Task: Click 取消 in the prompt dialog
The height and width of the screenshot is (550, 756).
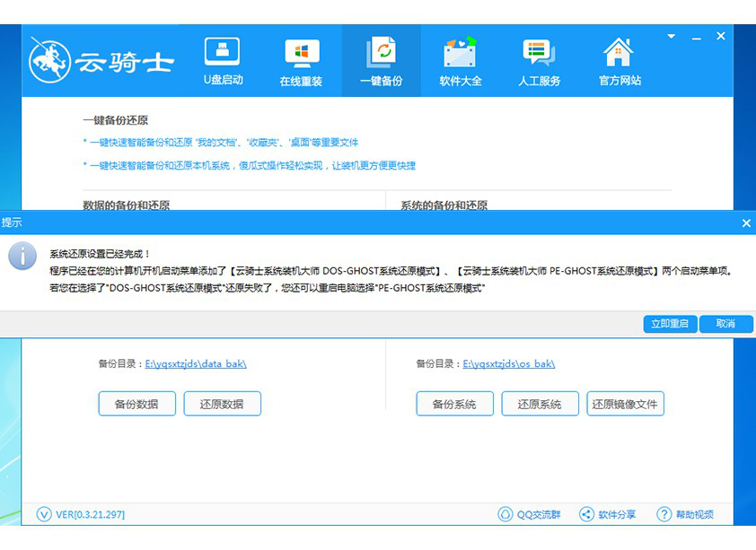Action: tap(725, 324)
